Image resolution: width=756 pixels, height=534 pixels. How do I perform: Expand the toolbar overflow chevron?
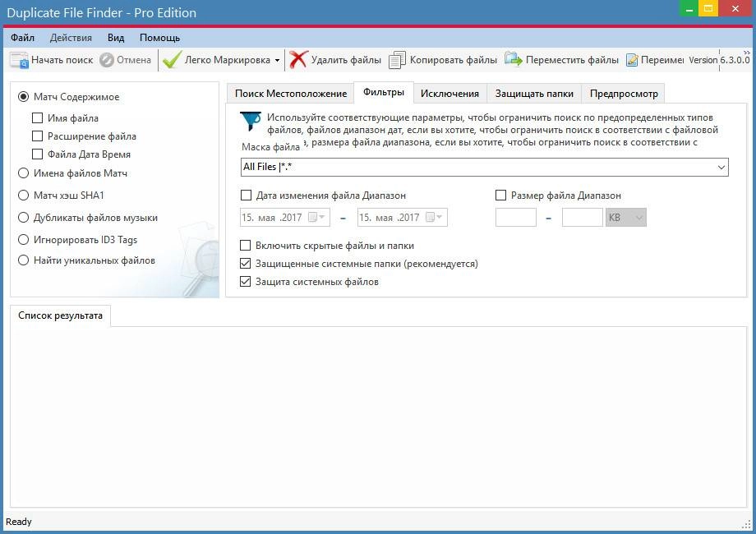pos(747,52)
